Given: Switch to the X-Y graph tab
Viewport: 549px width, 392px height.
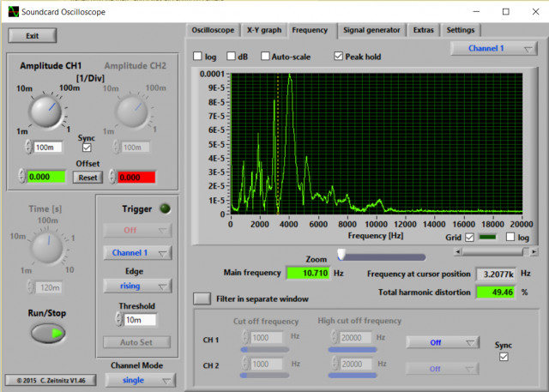Looking at the screenshot, I should [263, 30].
